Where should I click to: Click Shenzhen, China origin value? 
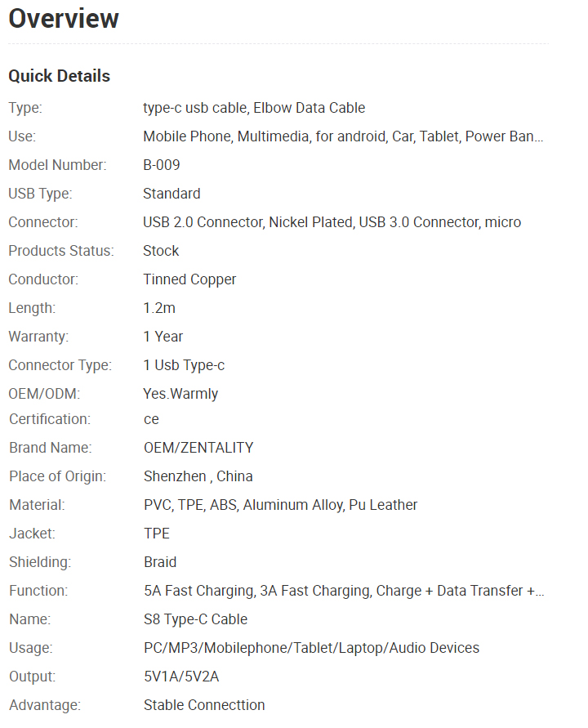click(x=198, y=476)
